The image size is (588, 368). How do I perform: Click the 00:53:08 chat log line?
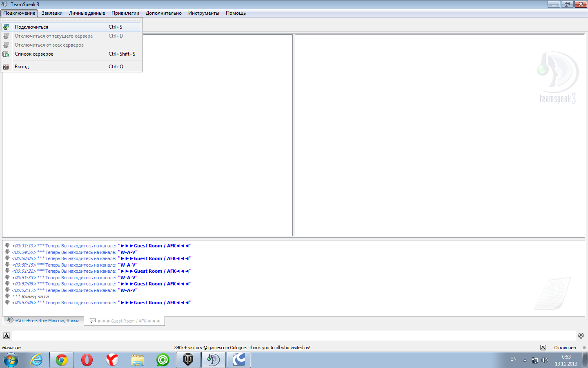coord(102,303)
